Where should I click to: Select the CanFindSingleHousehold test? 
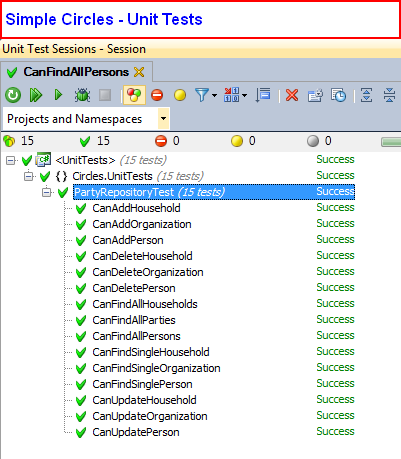click(151, 352)
